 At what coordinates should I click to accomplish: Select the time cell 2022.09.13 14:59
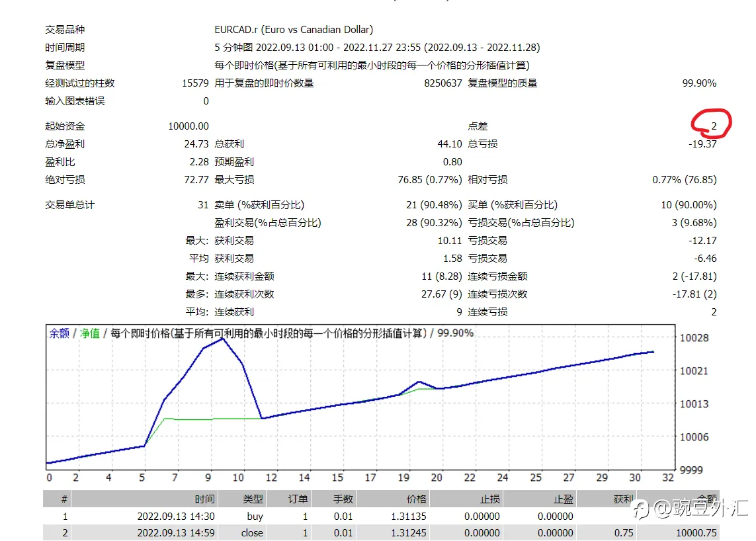pos(176,533)
